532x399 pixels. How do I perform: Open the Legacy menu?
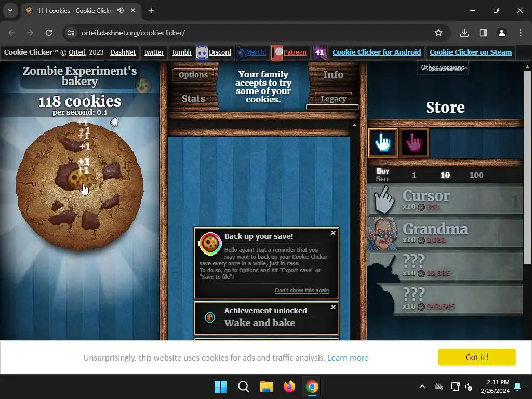coord(333,98)
